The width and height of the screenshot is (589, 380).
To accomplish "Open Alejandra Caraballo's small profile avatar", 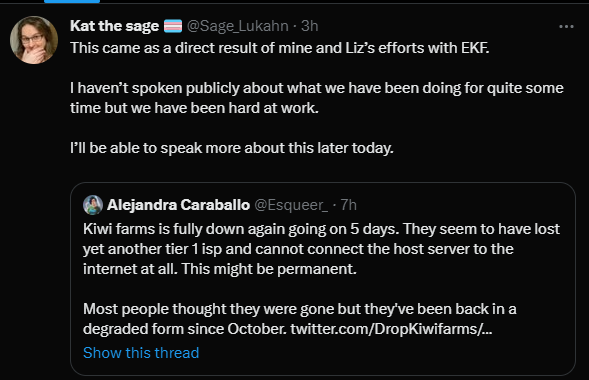I will [93, 205].
